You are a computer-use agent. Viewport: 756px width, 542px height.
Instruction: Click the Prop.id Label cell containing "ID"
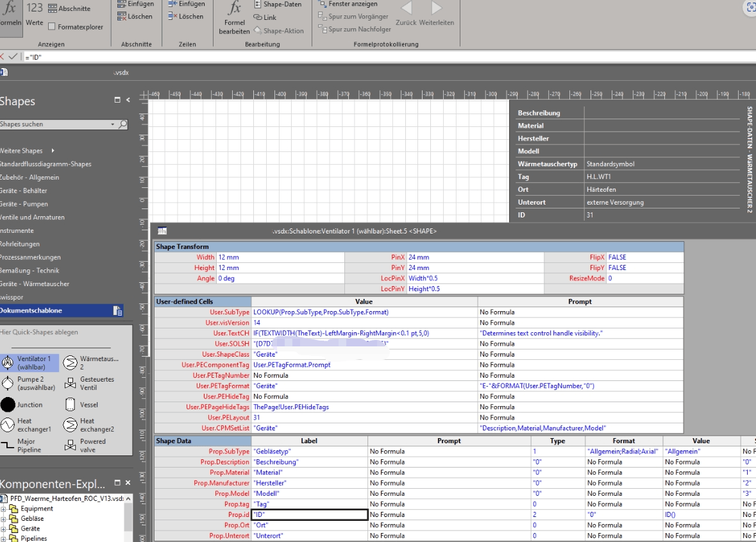(309, 514)
